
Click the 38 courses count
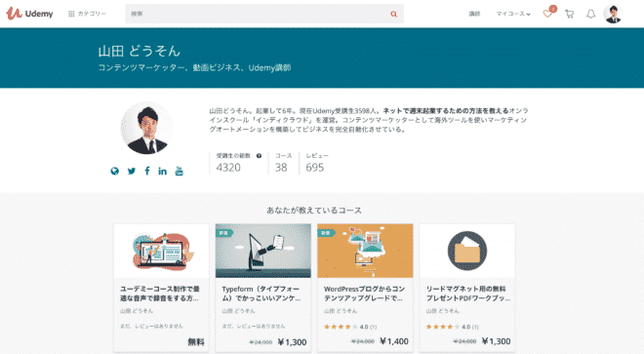point(281,168)
